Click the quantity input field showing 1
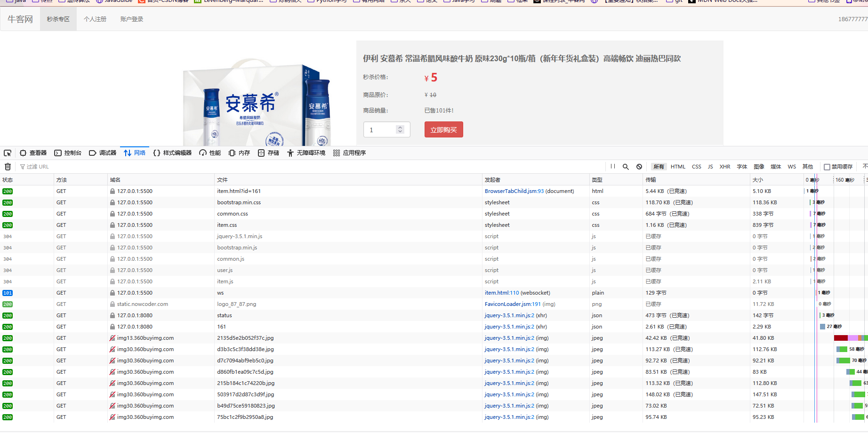 click(x=387, y=130)
